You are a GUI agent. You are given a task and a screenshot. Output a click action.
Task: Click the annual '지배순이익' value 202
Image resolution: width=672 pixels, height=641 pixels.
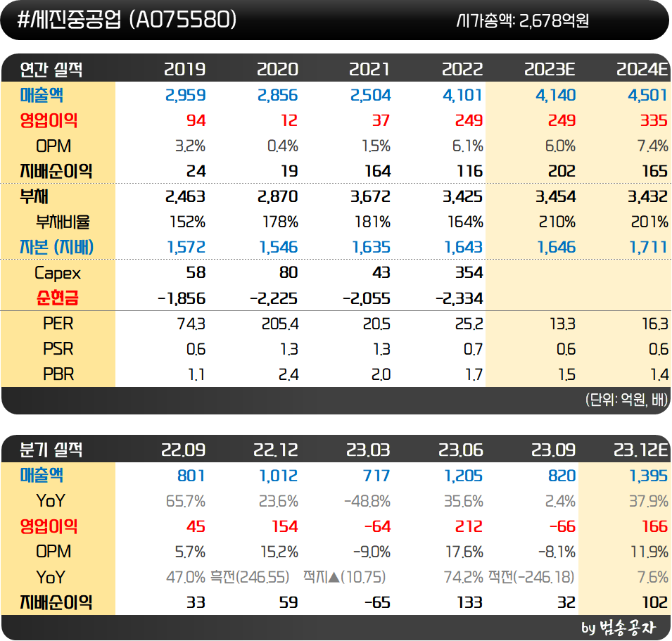point(562,172)
